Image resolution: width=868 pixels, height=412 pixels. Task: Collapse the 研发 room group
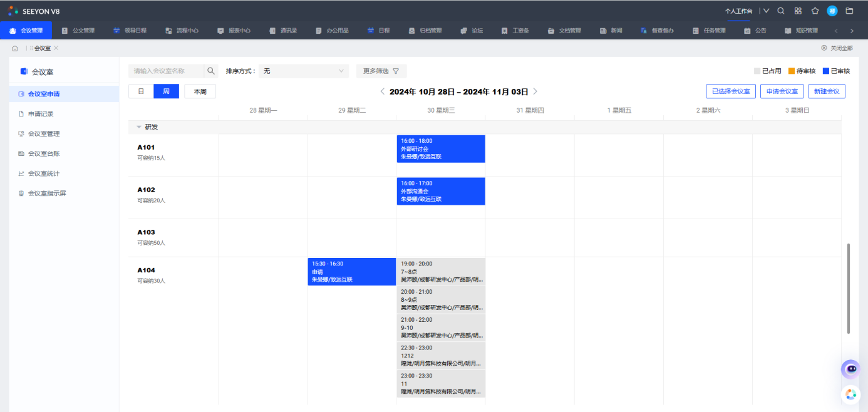139,127
